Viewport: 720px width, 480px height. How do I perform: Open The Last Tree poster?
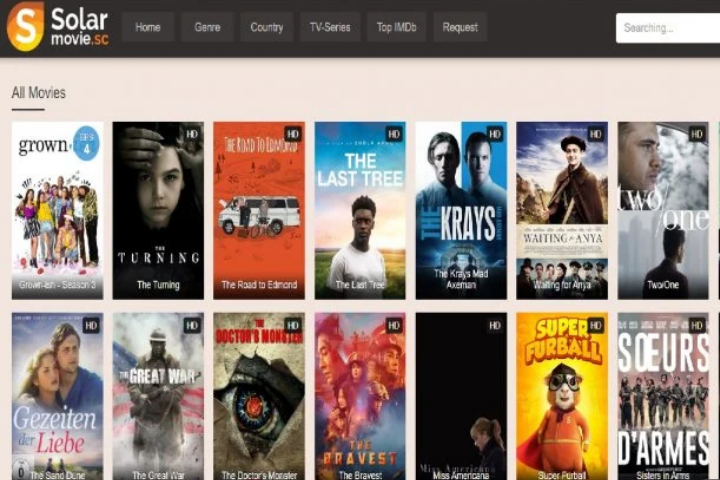360,210
